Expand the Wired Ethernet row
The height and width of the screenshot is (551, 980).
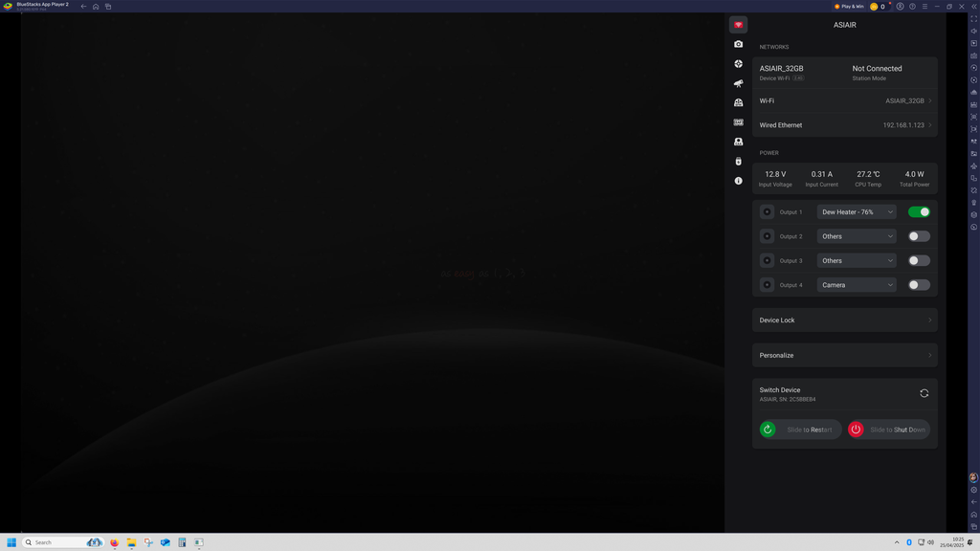pyautogui.click(x=845, y=125)
